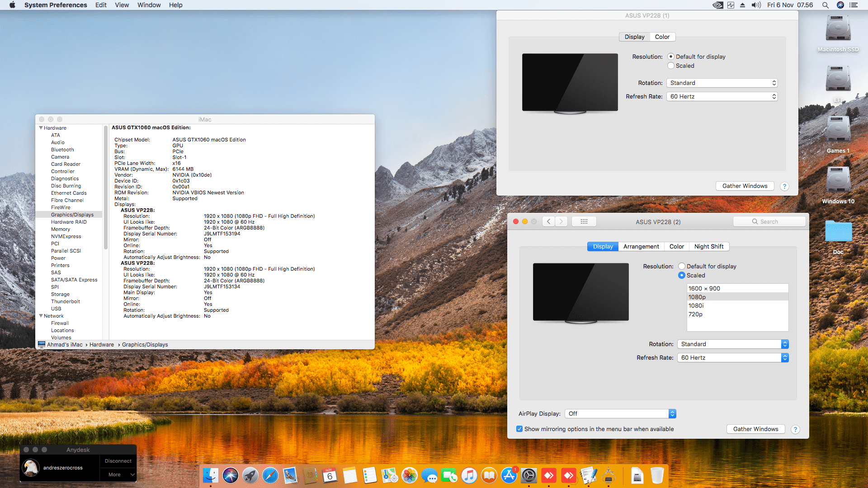868x488 pixels.
Task: Open the AirPlay Display dropdown
Action: [x=620, y=413]
